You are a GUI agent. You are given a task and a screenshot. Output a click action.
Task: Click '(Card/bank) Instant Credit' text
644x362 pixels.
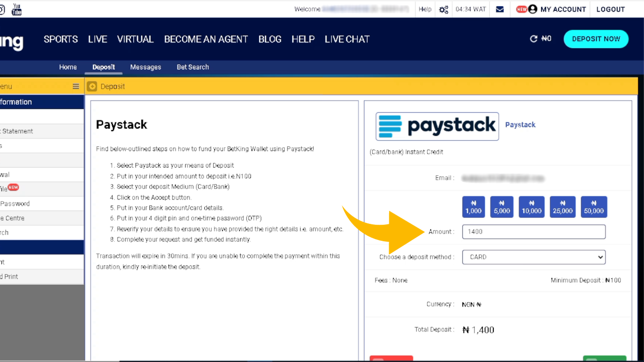tap(406, 152)
